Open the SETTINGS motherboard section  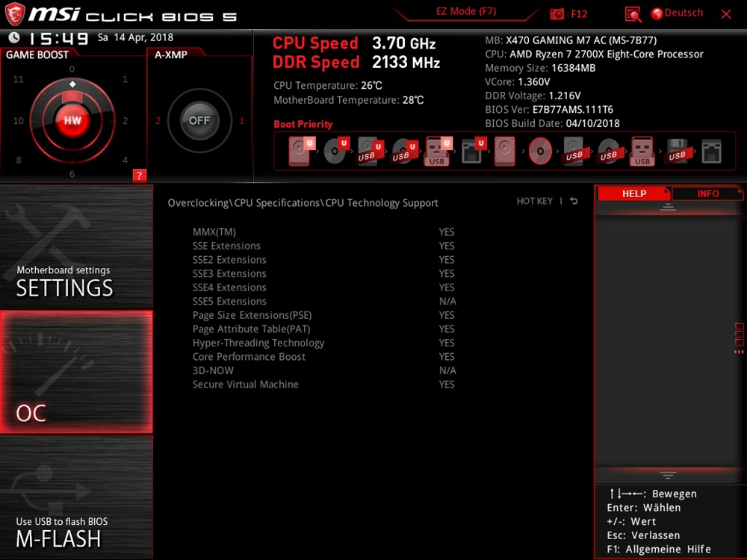[x=76, y=246]
